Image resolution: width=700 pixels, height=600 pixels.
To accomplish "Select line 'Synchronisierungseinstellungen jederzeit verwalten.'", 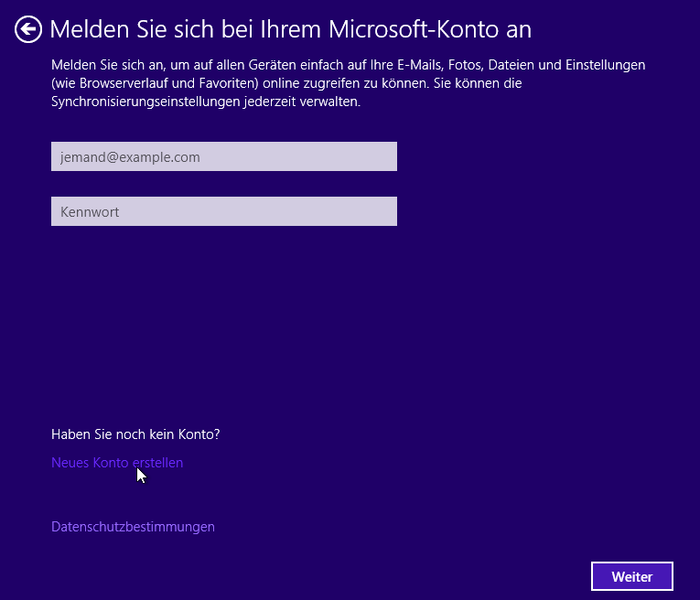I will 206,102.
